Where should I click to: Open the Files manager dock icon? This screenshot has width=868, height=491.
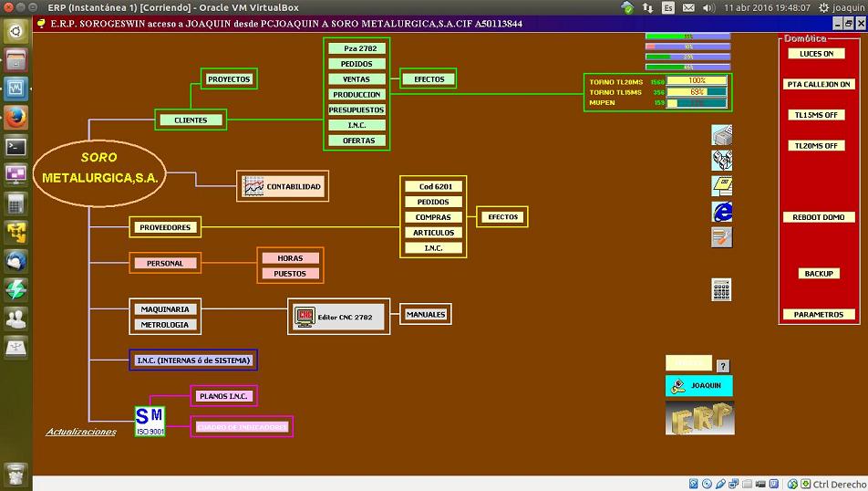[x=15, y=60]
